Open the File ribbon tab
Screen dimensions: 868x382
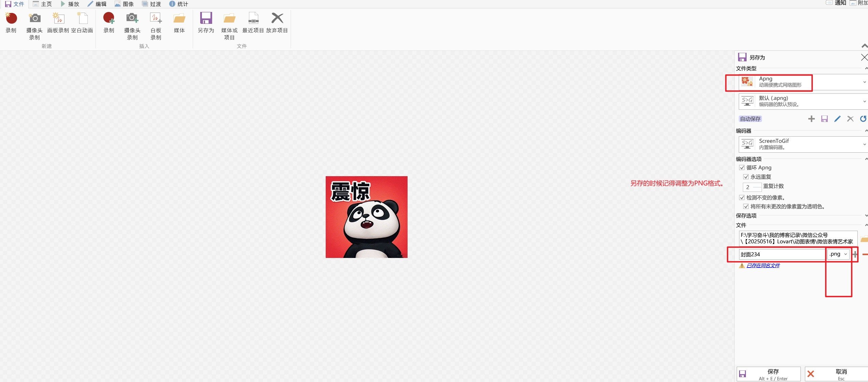[x=15, y=4]
